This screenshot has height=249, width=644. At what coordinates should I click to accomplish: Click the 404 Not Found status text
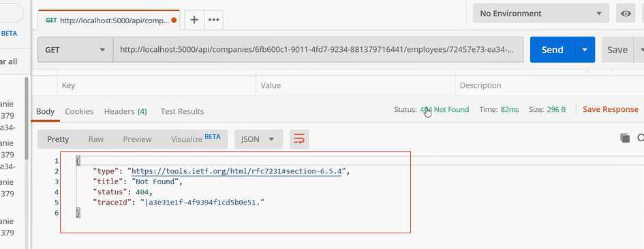(444, 109)
